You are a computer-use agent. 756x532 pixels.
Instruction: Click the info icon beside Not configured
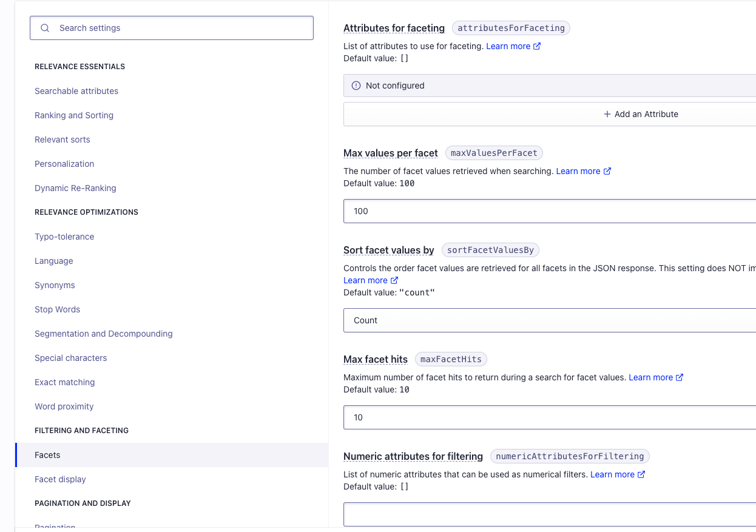tap(356, 86)
